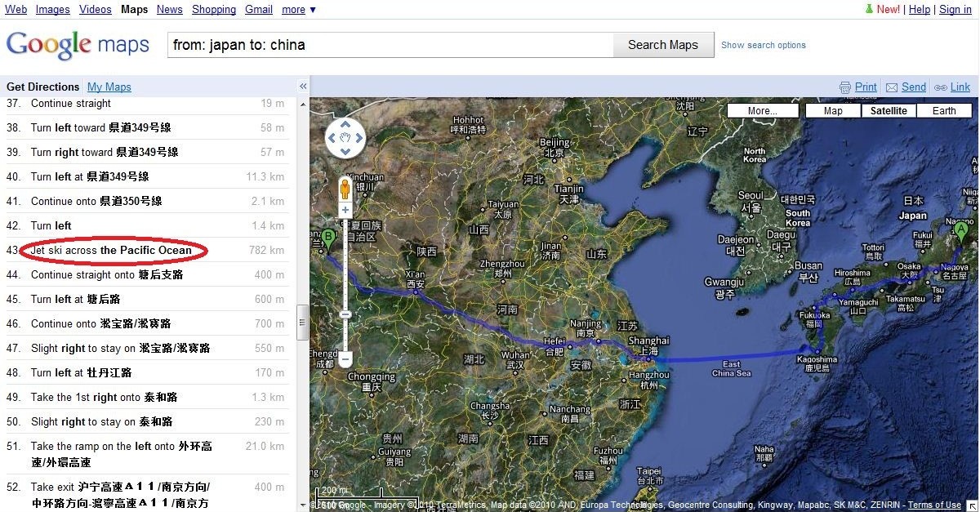Pan the map up
This screenshot has height=512, width=980.
pyautogui.click(x=345, y=125)
